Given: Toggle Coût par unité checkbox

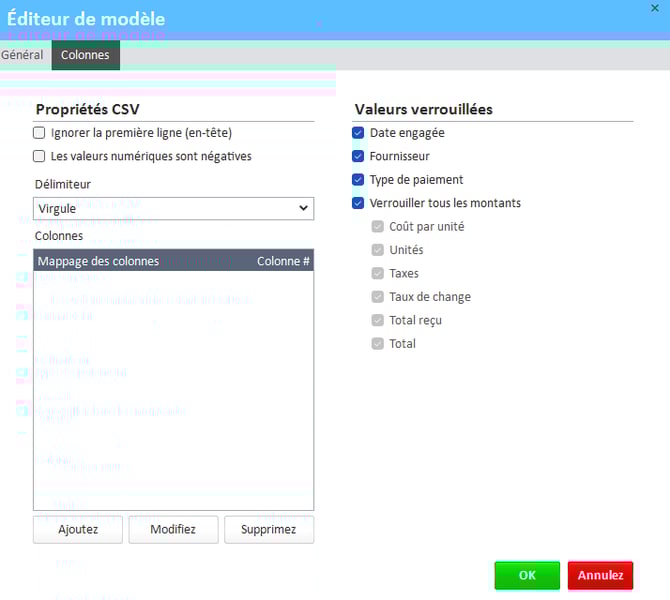Looking at the screenshot, I should tap(378, 226).
